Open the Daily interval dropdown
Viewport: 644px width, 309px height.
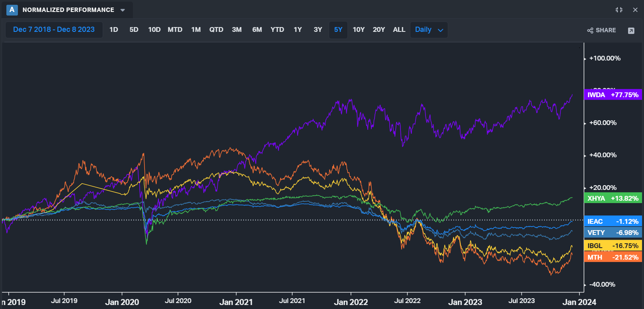pos(429,29)
